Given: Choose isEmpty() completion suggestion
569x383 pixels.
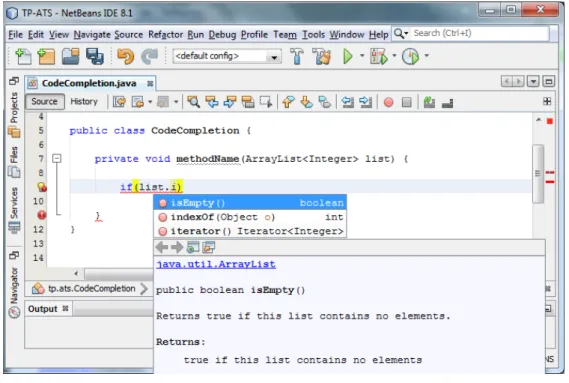Looking at the screenshot, I should coord(250,203).
